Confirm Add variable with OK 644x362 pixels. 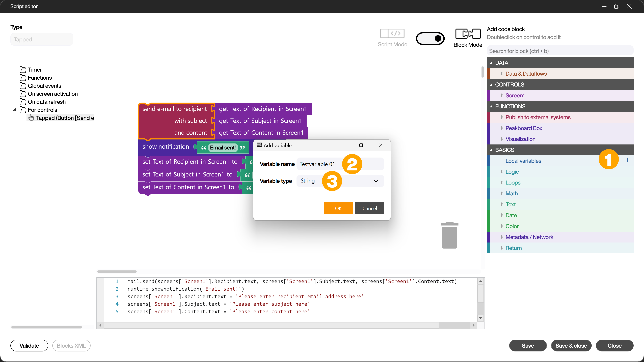pyautogui.click(x=338, y=208)
